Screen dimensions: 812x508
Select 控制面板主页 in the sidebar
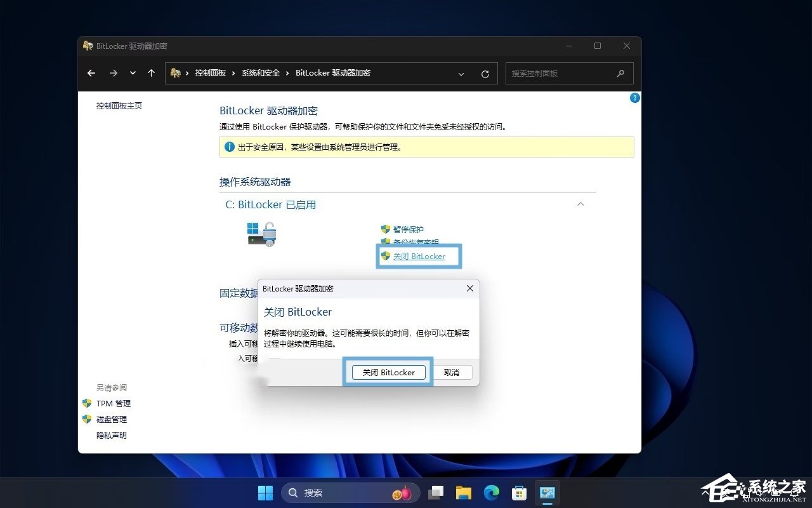[x=119, y=105]
